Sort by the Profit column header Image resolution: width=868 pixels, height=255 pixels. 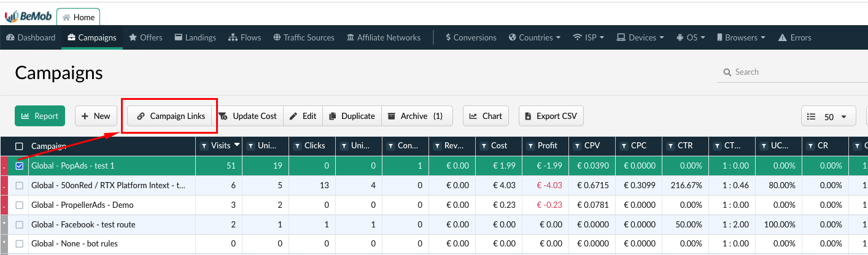click(x=548, y=146)
